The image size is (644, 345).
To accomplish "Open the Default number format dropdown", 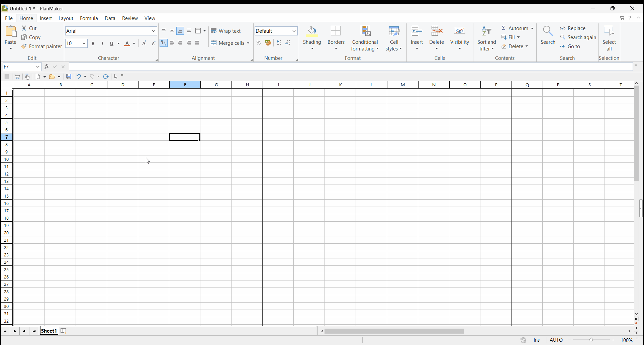I will point(294,31).
